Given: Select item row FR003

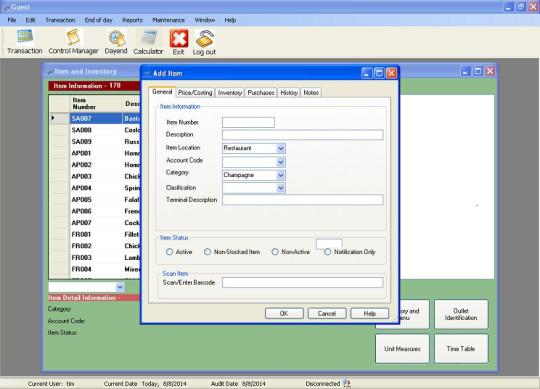Looking at the screenshot, I should [95, 257].
